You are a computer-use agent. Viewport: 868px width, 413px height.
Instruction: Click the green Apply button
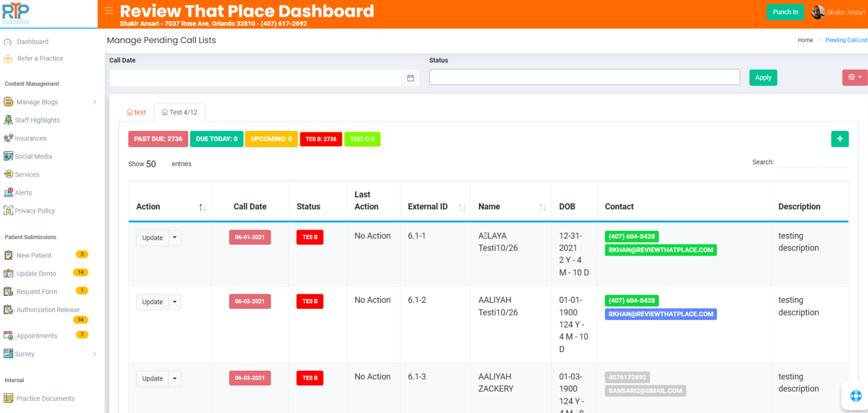tap(763, 78)
